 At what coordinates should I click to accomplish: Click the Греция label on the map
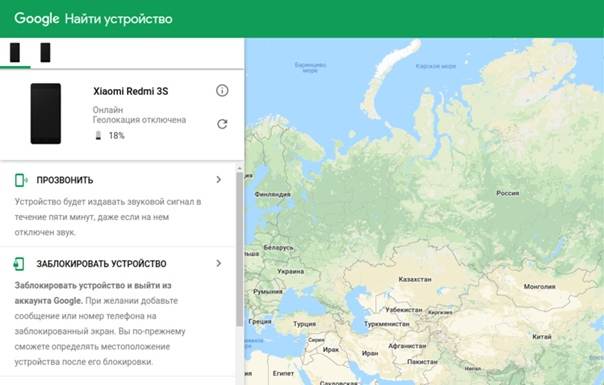point(260,321)
